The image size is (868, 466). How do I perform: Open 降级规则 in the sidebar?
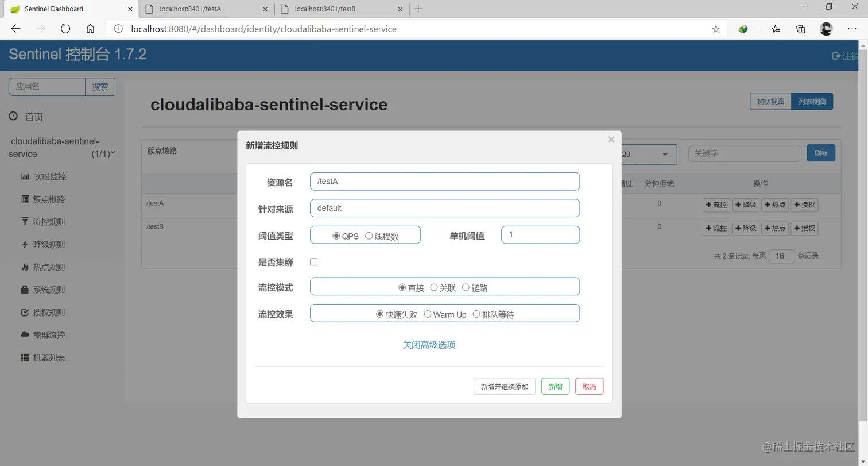[x=43, y=245]
